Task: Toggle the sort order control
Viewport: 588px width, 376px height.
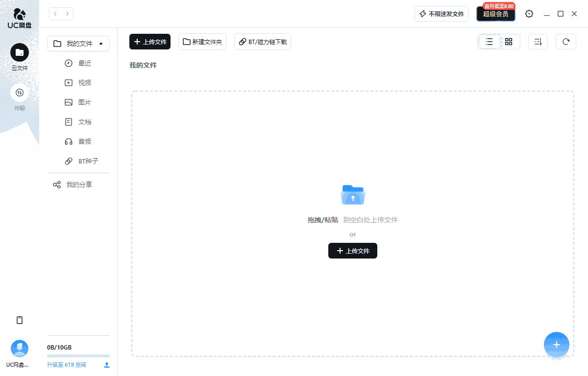Action: coord(538,42)
